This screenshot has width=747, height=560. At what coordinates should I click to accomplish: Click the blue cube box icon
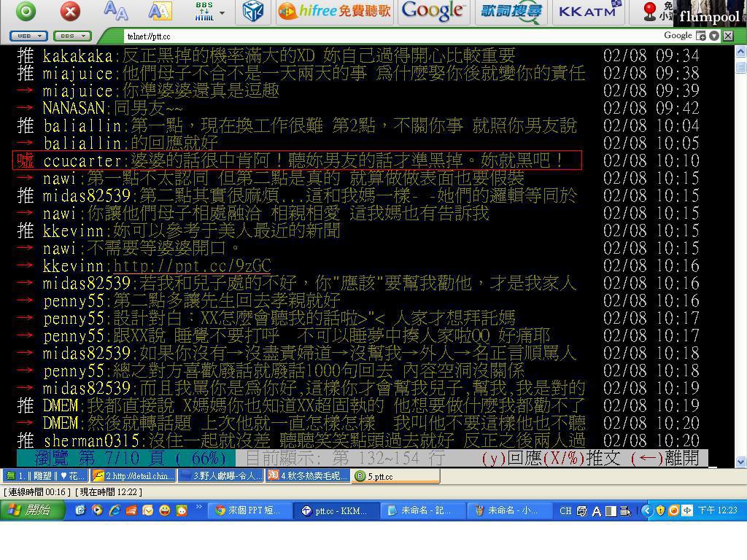click(x=253, y=11)
